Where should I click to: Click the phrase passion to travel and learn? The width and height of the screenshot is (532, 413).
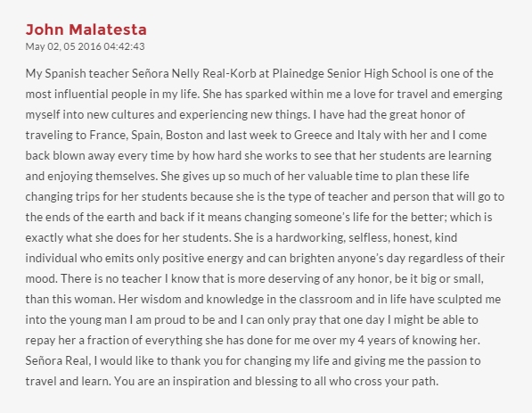coord(253,371)
